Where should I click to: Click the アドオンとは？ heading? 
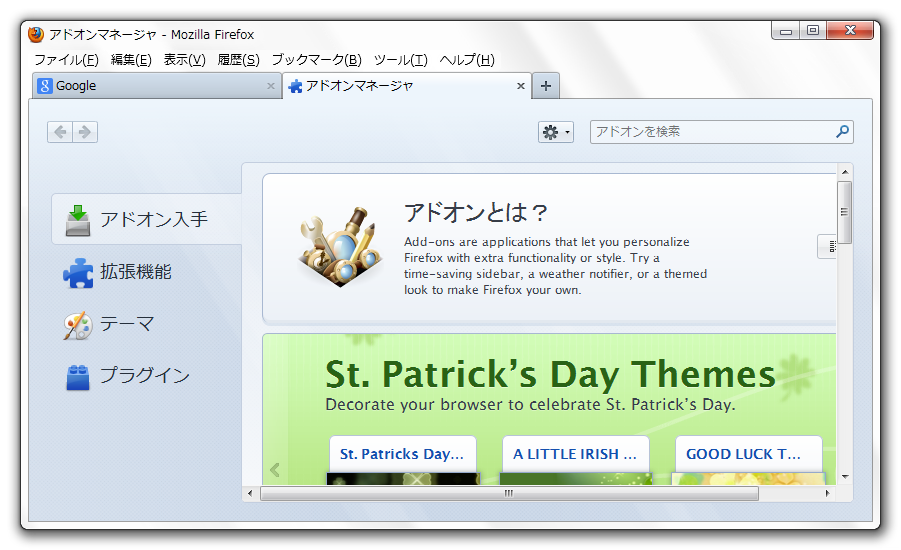coord(476,213)
